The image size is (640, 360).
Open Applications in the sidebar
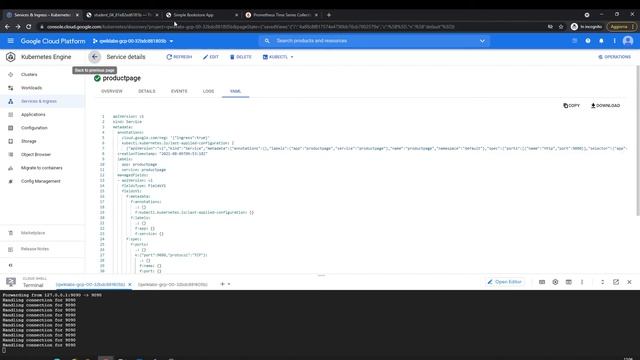(x=33, y=115)
